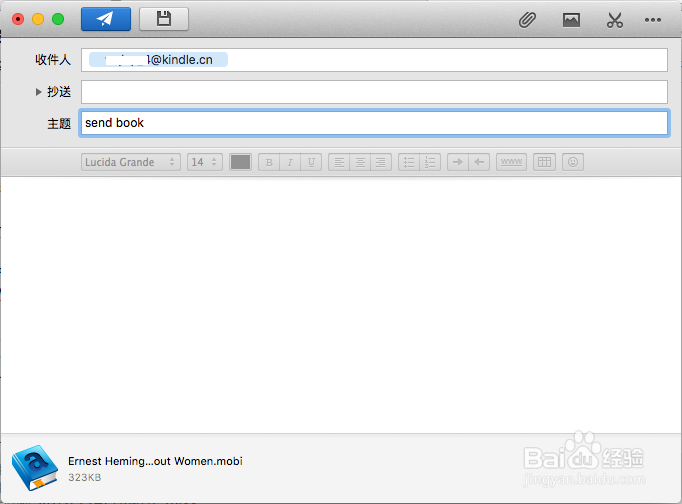Click the attachment name Ernest Heming...out Women.mobi
This screenshot has width=682, height=504.
click(x=155, y=461)
